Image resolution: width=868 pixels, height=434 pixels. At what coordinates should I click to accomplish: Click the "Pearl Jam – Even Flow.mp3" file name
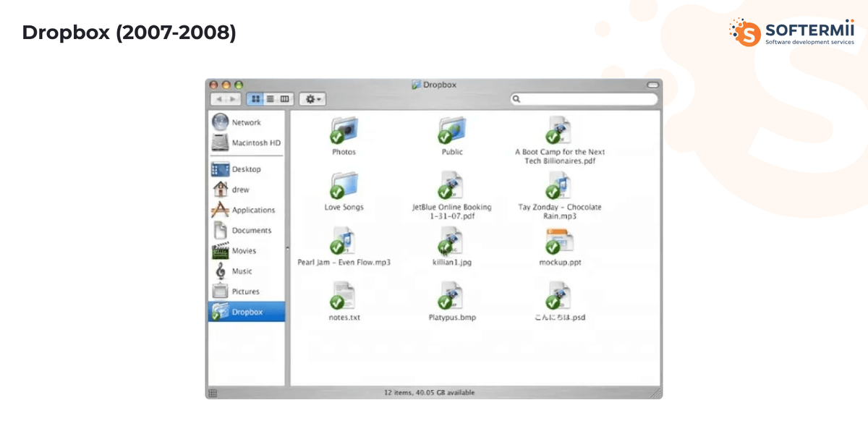pyautogui.click(x=344, y=263)
